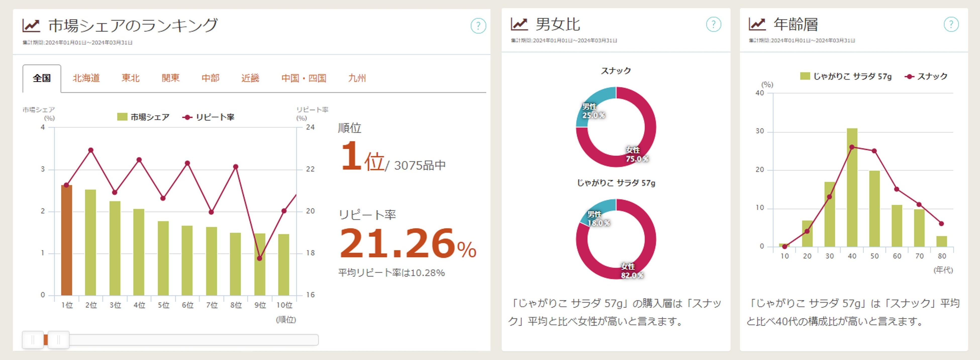
Task: Click chart icon beside 年齢層 title
Action: click(x=757, y=24)
